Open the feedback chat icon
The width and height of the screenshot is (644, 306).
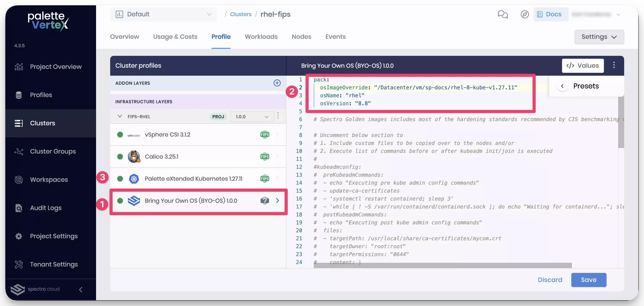pyautogui.click(x=503, y=14)
